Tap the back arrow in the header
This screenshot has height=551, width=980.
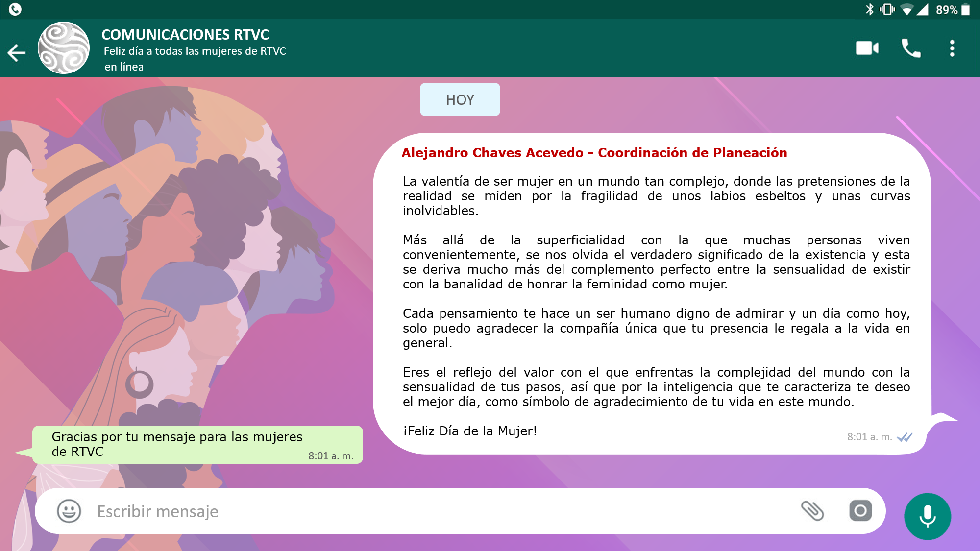click(x=16, y=53)
